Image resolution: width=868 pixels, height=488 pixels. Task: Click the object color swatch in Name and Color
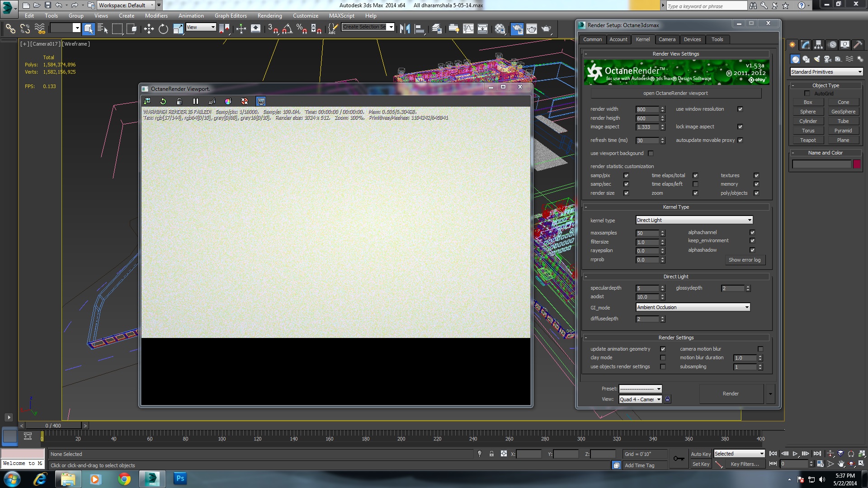[856, 164]
